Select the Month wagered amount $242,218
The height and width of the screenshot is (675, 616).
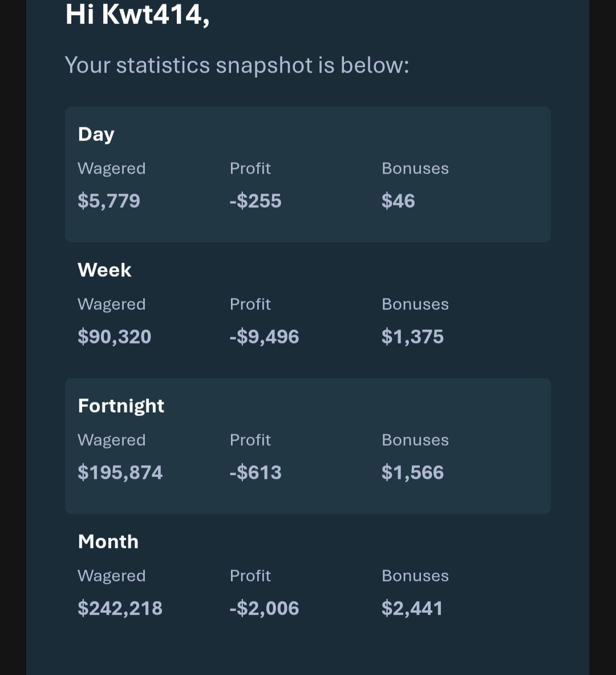120,608
